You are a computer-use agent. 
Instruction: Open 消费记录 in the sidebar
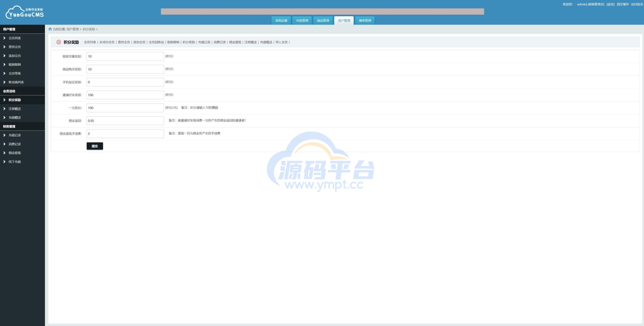15,144
